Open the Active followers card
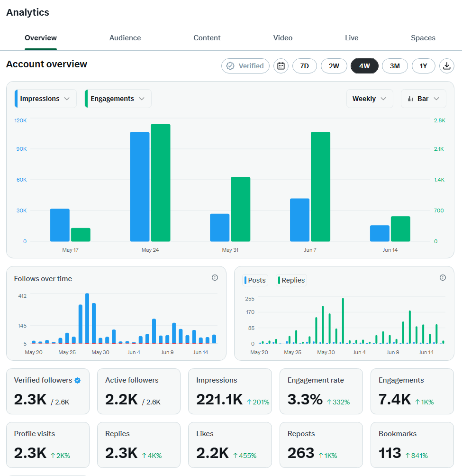462x476 pixels. click(x=139, y=391)
